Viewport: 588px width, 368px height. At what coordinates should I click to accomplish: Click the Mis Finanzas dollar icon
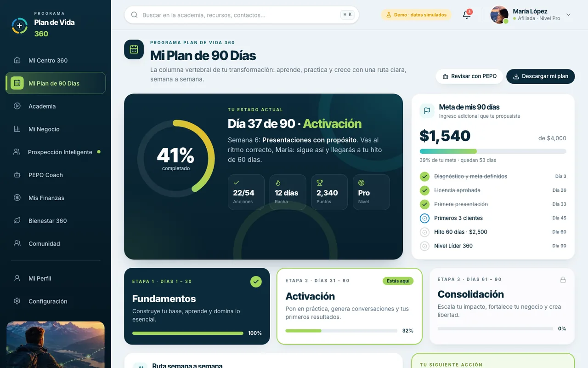(x=17, y=198)
